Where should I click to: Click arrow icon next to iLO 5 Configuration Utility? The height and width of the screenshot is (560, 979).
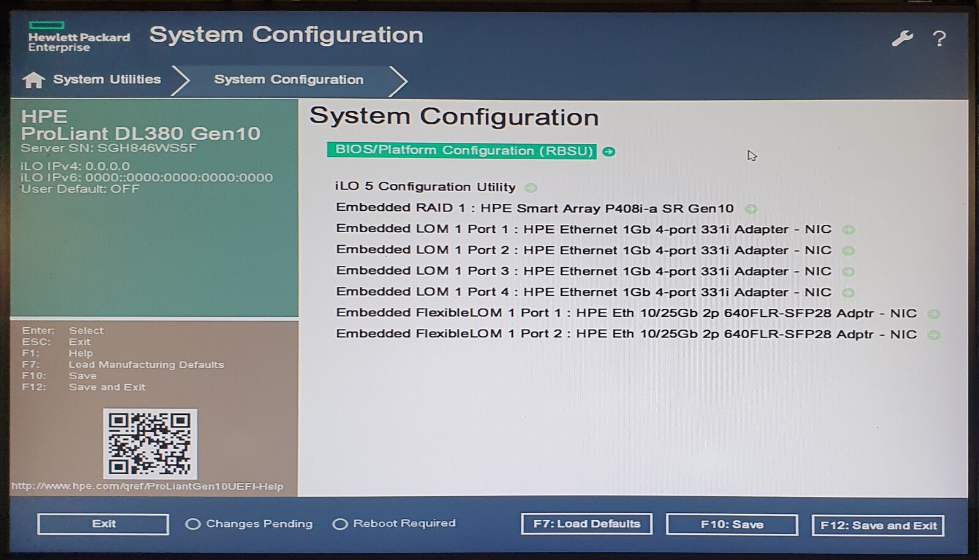click(x=531, y=188)
